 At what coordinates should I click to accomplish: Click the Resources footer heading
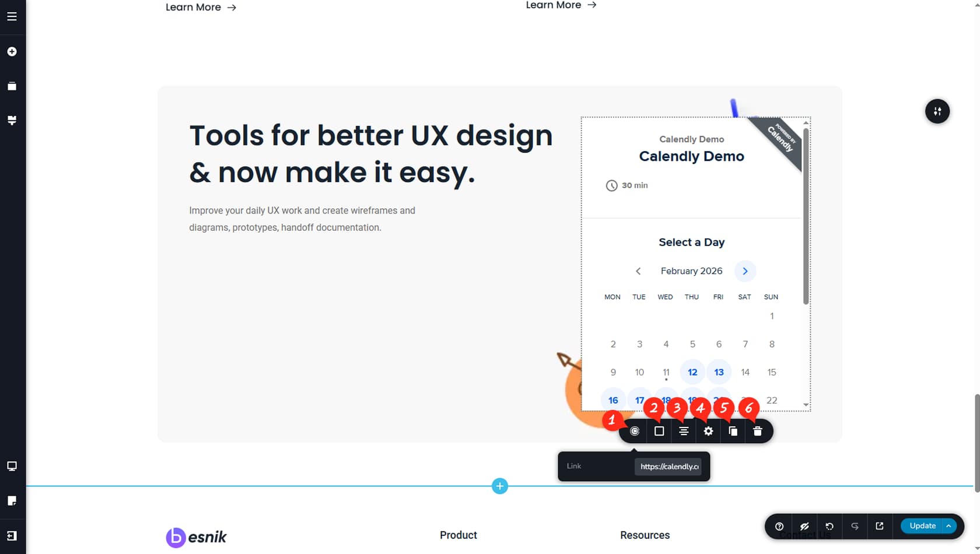645,535
